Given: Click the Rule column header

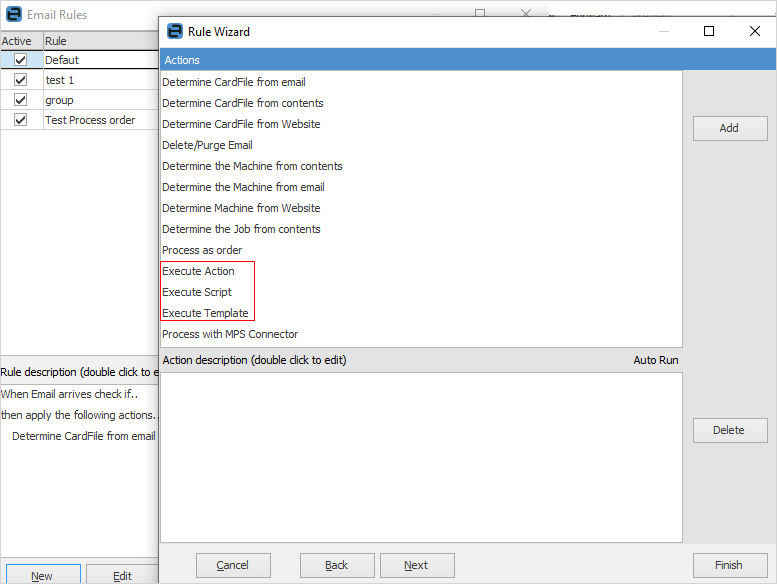Looking at the screenshot, I should click(x=101, y=41).
